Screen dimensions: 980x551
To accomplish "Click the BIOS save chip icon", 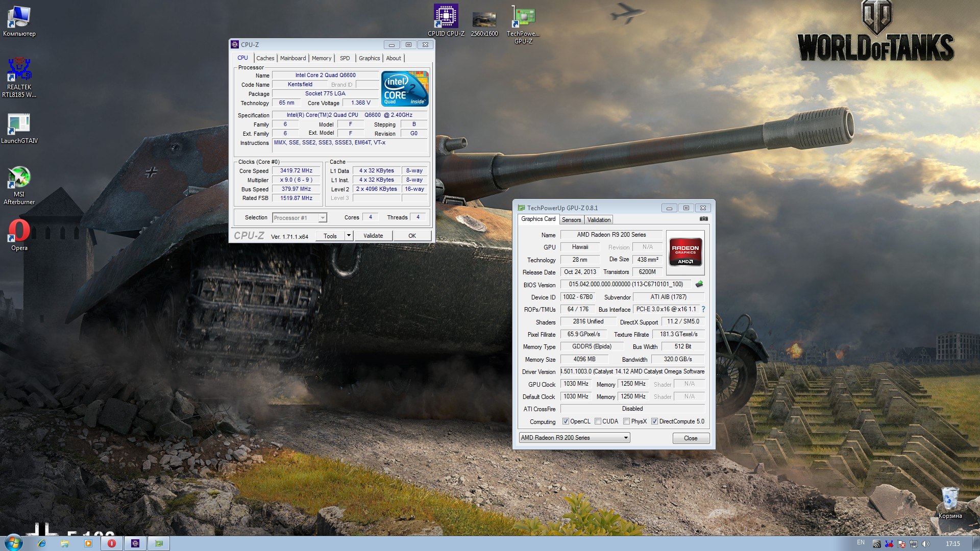I will pyautogui.click(x=699, y=284).
